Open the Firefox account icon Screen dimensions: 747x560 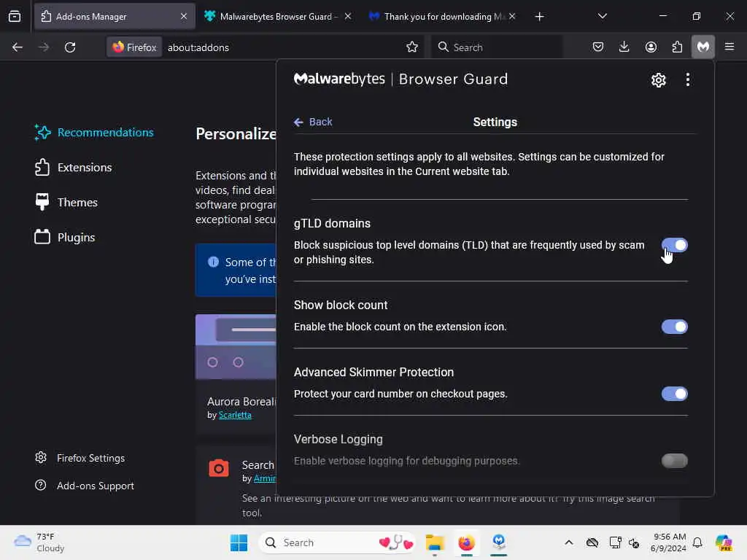[650, 47]
